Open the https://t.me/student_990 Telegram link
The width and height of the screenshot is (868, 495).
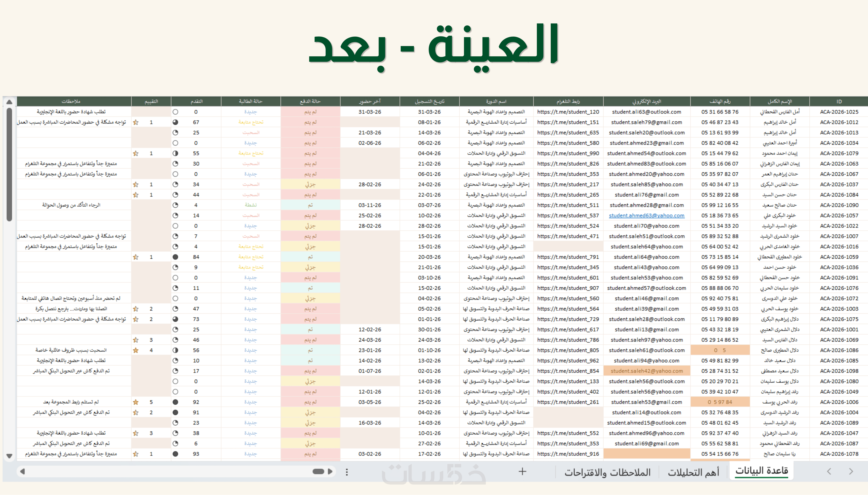[x=568, y=153]
